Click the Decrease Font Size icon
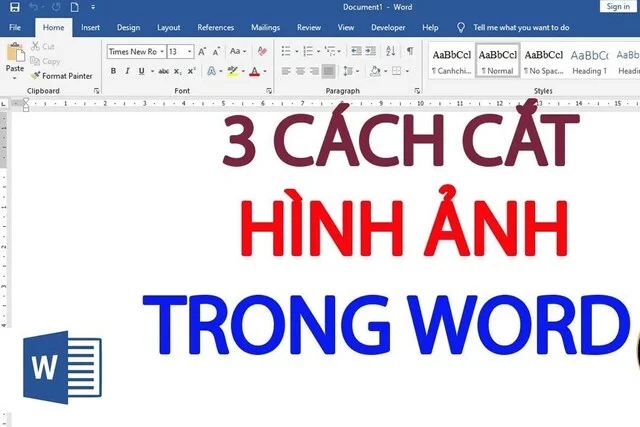640x427 pixels. [x=216, y=51]
